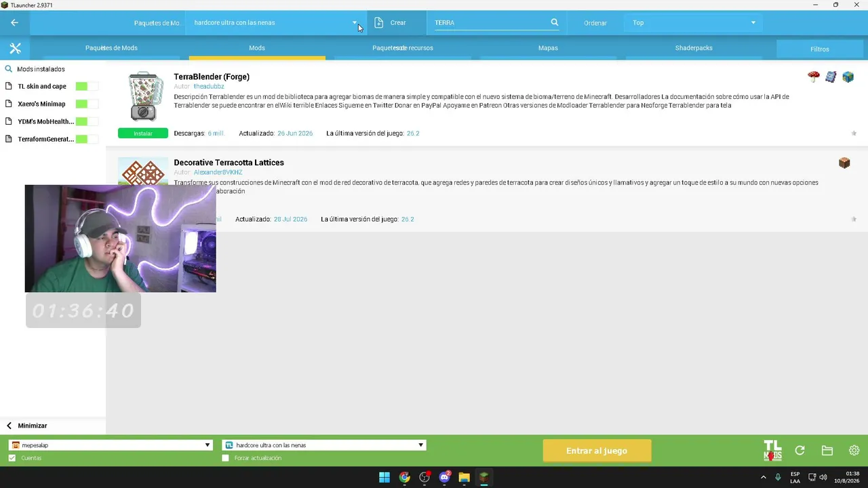This screenshot has height=488, width=868.
Task: Click the microphone icon in the system tray
Action: (778, 477)
